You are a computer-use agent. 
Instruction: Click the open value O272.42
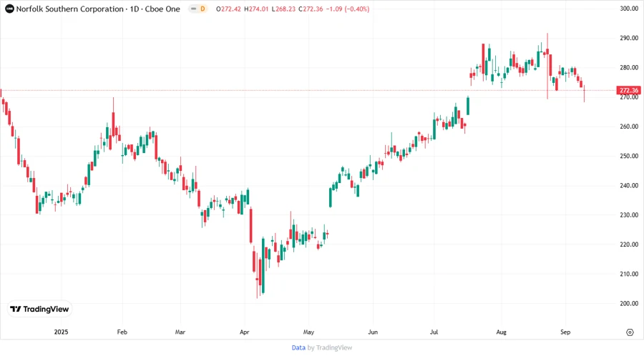[228, 9]
